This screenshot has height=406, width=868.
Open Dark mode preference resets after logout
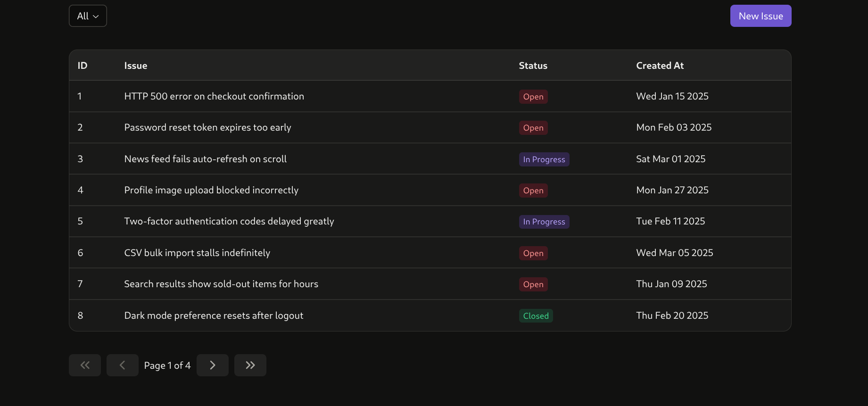213,315
